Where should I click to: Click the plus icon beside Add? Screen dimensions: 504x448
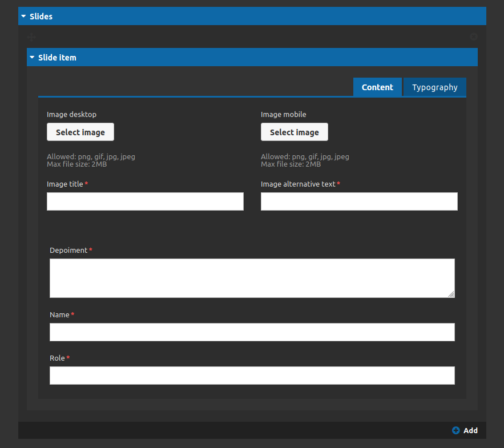[456, 430]
